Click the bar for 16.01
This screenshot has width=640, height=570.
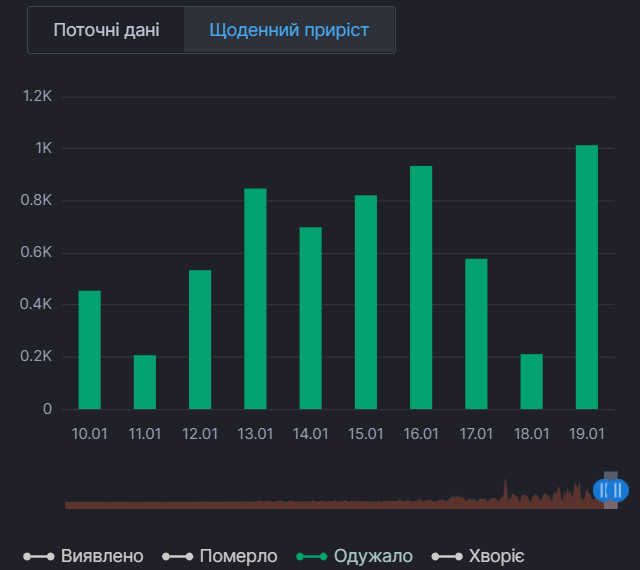421,288
